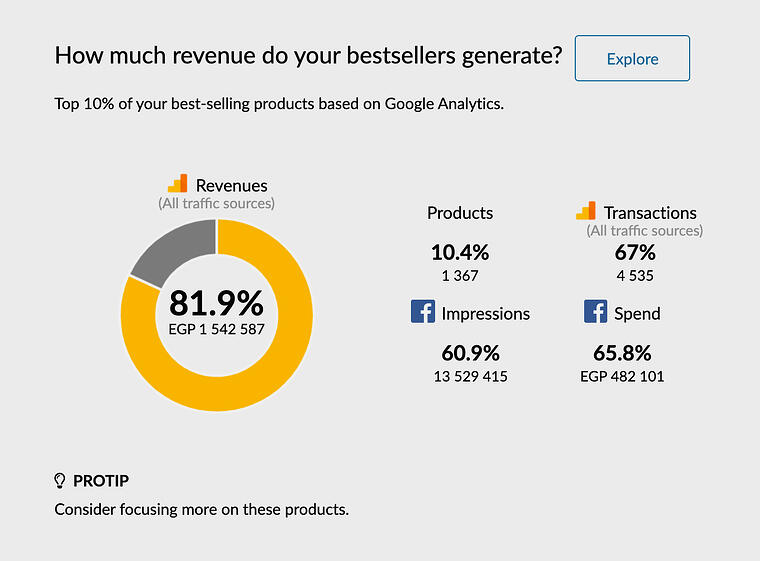Click the Facebook icon next to Impressions

point(423,312)
